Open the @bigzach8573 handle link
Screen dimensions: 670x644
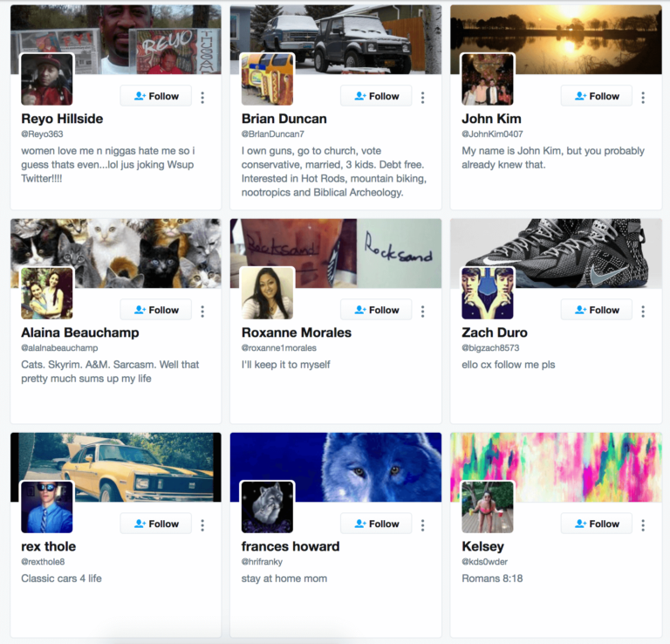coord(490,348)
